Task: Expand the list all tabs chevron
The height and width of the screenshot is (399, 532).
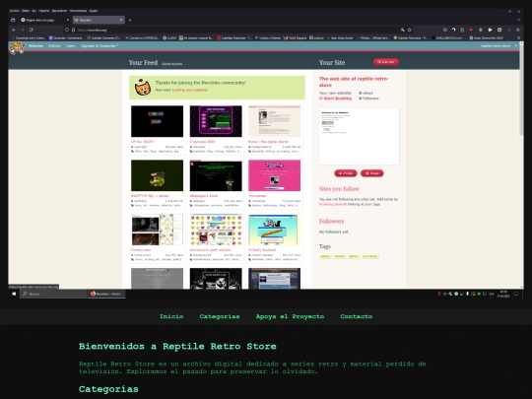Action: pyautogui.click(x=518, y=20)
